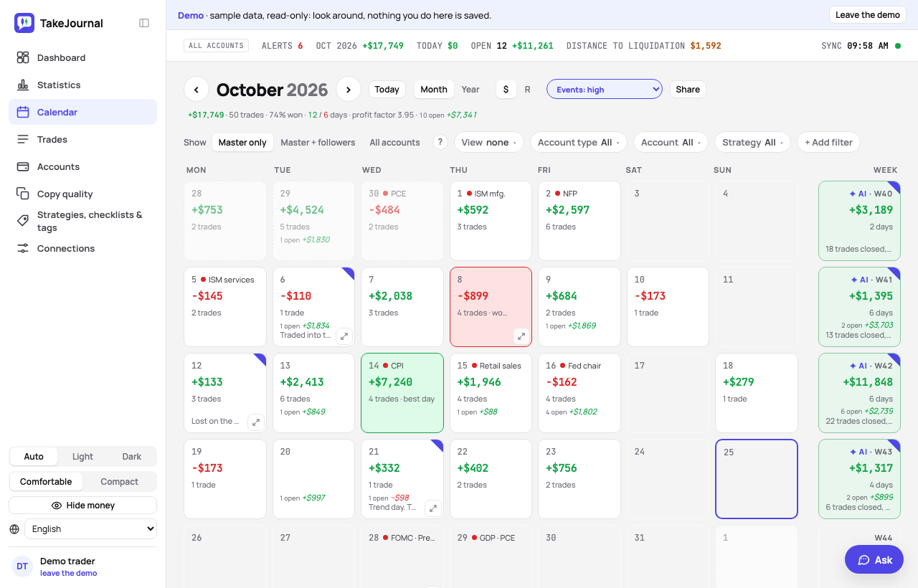
Task: Open the Account type All filter
Action: [579, 142]
